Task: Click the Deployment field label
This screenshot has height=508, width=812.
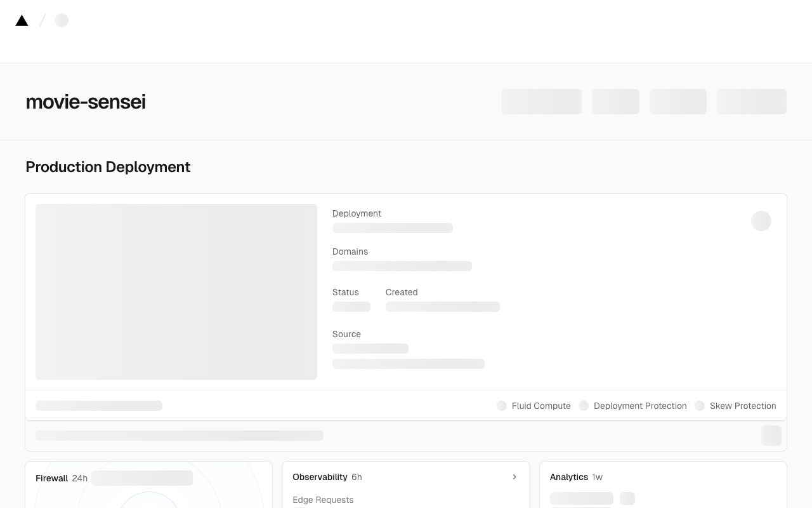Action: (x=357, y=213)
